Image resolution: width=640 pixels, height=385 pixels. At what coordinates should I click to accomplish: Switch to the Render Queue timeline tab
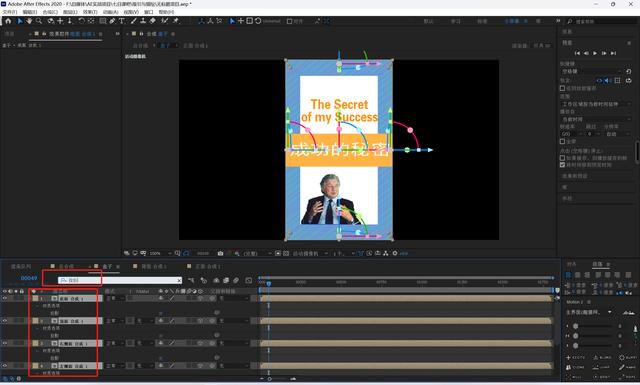coord(21,267)
